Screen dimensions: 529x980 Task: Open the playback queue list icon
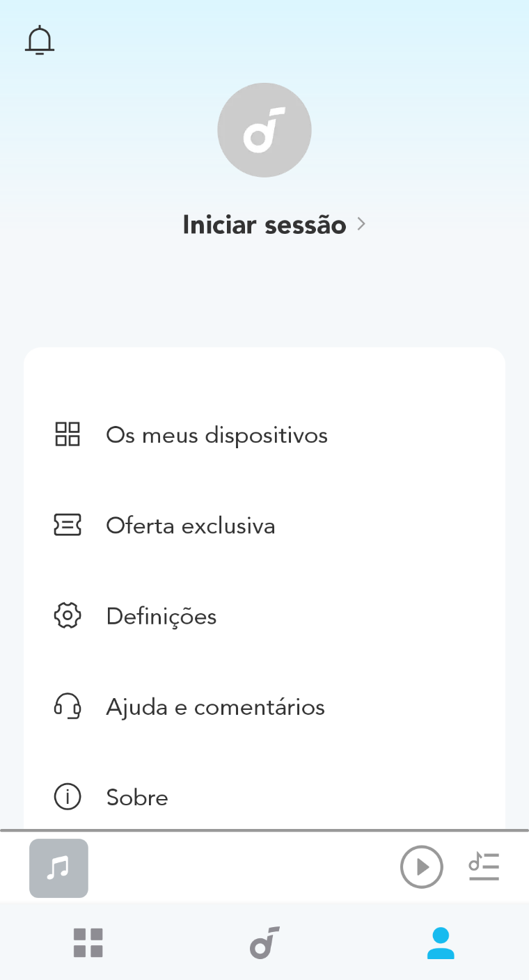click(484, 867)
